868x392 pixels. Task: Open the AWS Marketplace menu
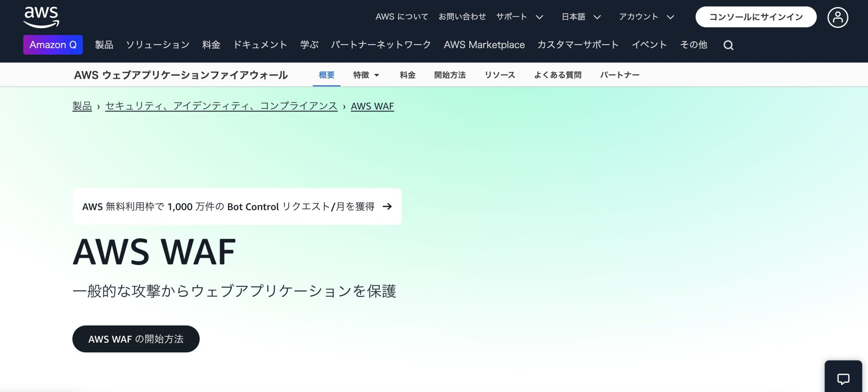(484, 45)
